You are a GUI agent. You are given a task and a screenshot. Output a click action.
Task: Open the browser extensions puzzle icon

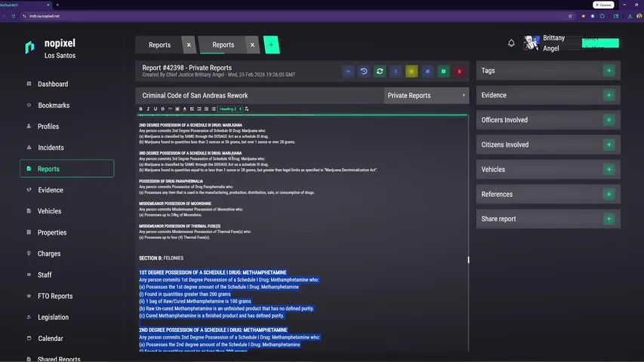[x=602, y=16]
